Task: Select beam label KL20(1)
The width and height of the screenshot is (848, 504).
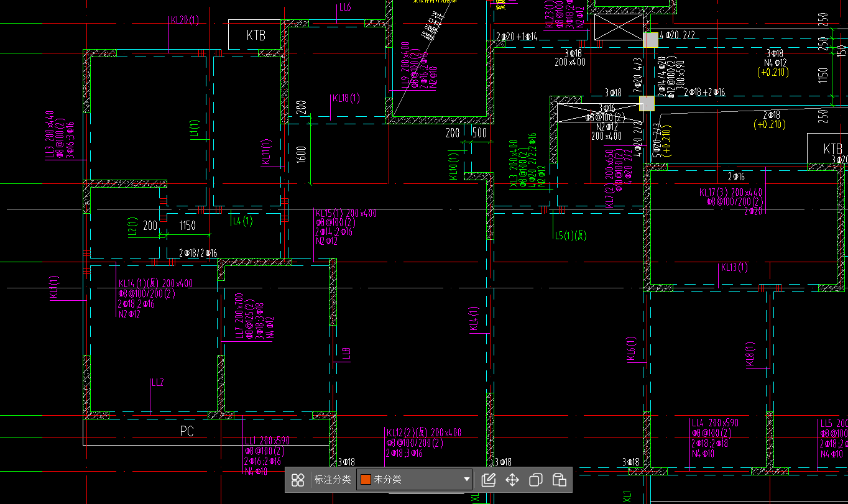Action: point(185,21)
